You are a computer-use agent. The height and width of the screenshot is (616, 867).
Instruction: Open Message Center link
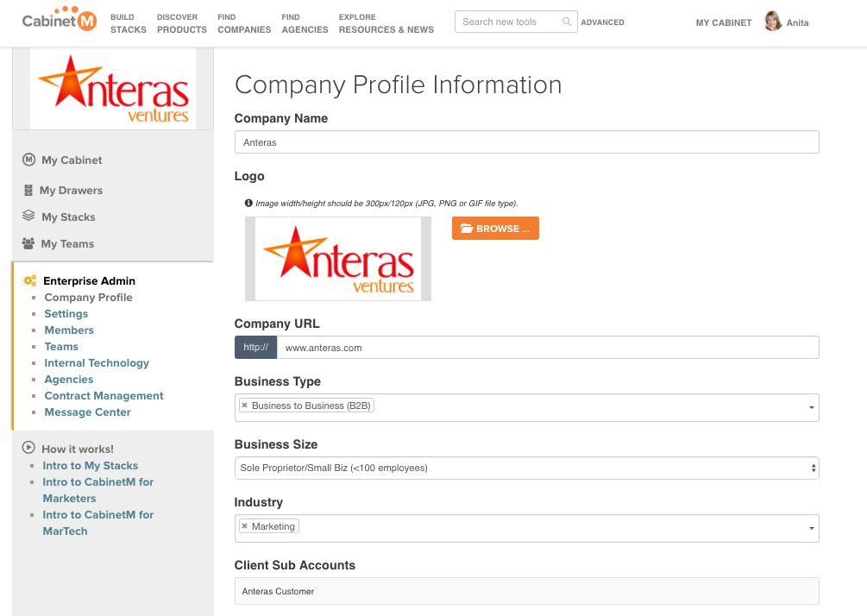click(87, 412)
